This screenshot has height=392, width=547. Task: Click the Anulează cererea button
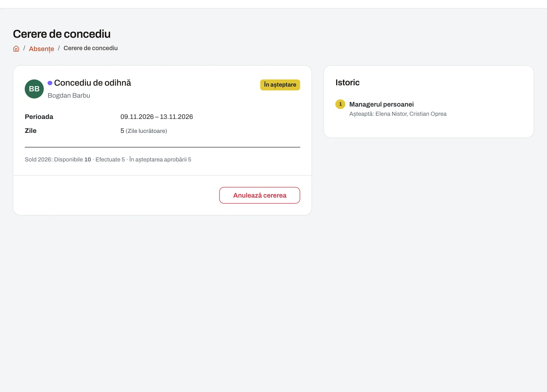[259, 195]
